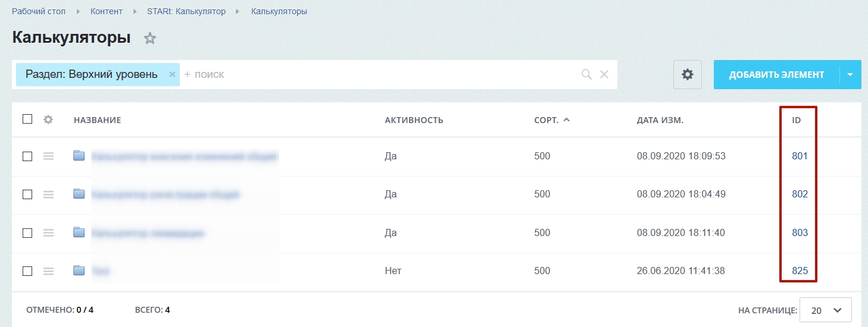
Task: Toggle the select-all checkbox in header
Action: tap(27, 119)
